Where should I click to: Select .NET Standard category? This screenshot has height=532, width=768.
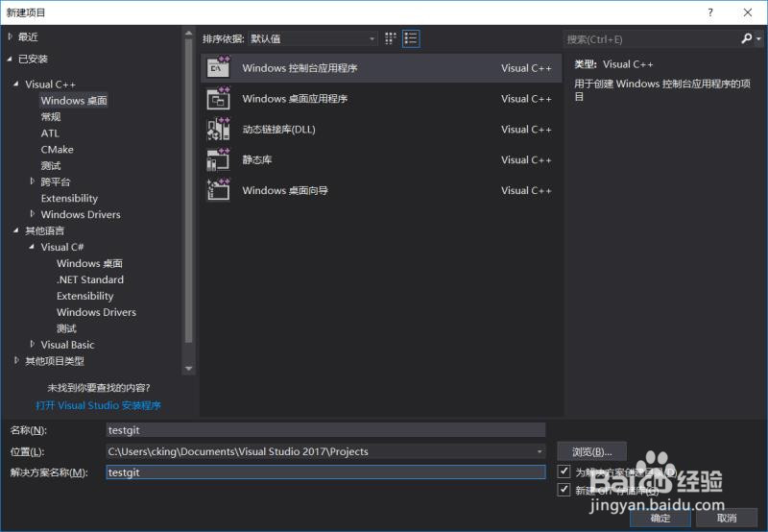click(x=90, y=279)
